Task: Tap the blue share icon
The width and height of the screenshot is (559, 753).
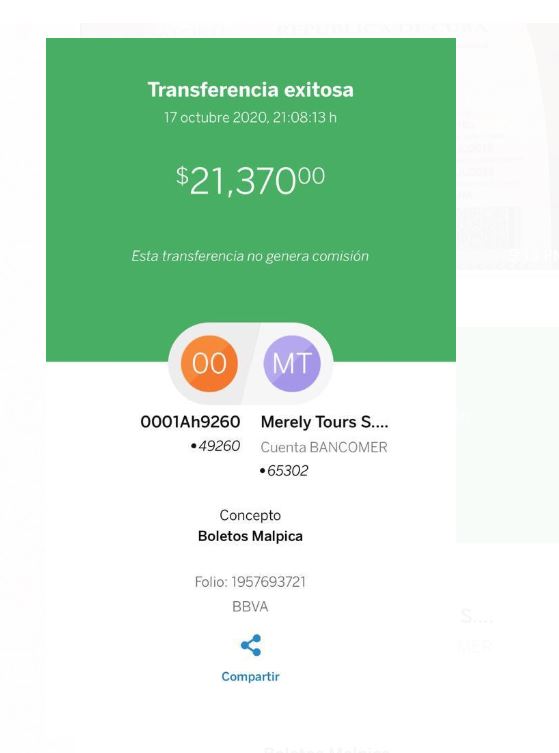Action: (x=251, y=645)
